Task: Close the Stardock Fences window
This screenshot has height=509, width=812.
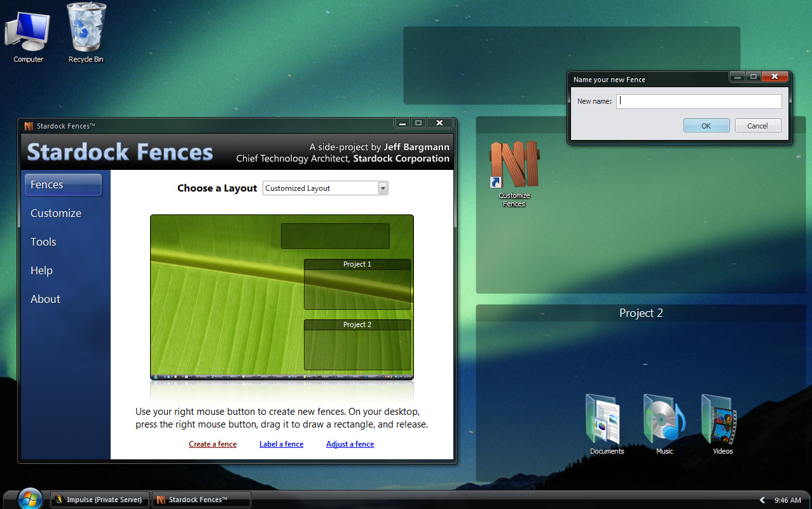Action: coord(439,123)
